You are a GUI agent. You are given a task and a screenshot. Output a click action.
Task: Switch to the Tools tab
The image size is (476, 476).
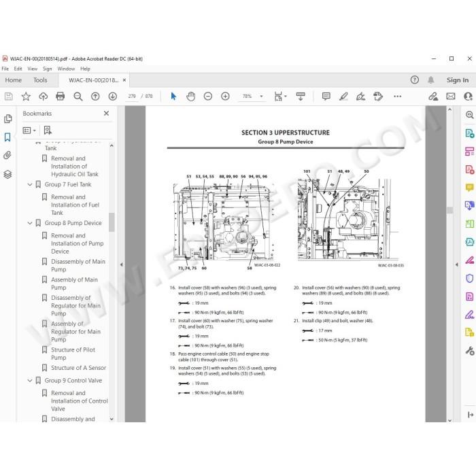click(40, 80)
